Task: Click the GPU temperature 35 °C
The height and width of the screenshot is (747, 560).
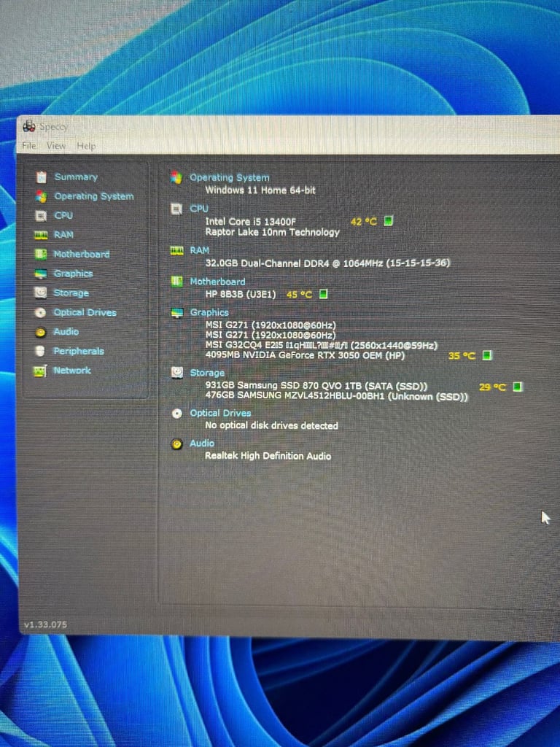Action: coord(462,356)
